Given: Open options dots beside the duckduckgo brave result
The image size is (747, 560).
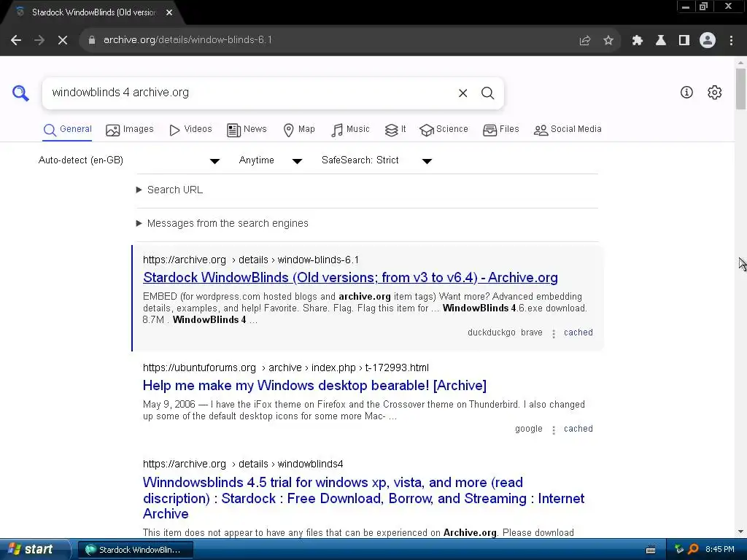Looking at the screenshot, I should point(554,333).
